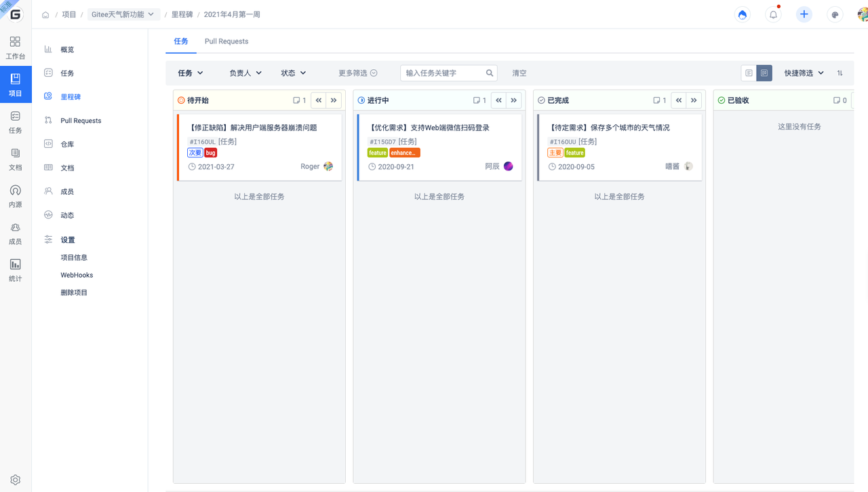Switch to 任务 tab

(181, 41)
